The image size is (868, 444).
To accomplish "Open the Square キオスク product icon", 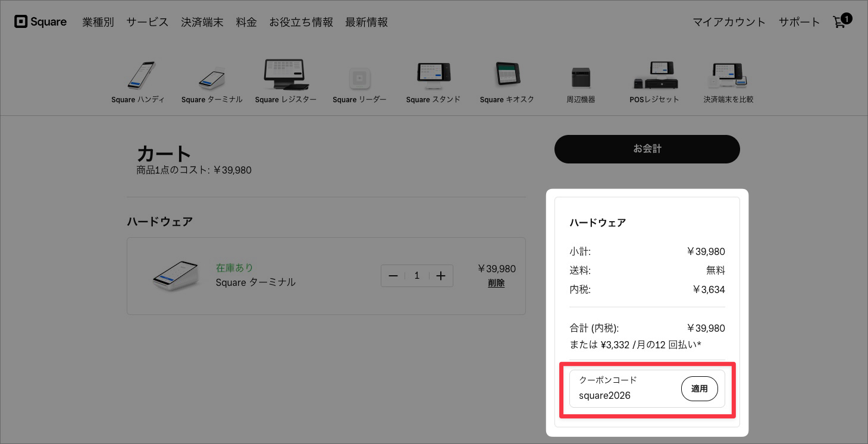I will pos(507,73).
